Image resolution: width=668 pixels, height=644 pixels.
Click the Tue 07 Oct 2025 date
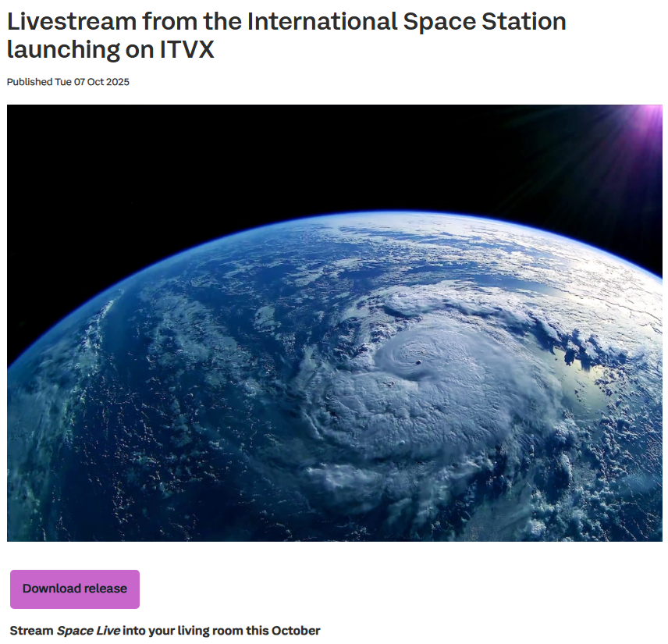[x=92, y=82]
